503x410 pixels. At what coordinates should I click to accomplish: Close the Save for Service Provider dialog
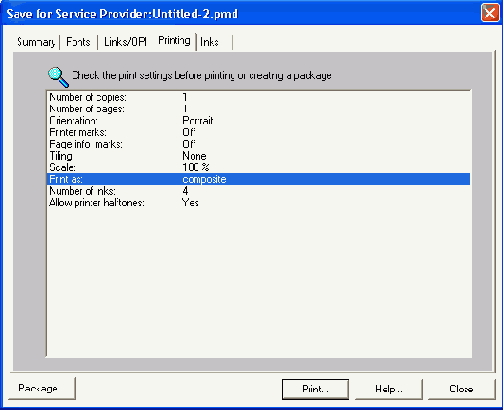point(490,13)
